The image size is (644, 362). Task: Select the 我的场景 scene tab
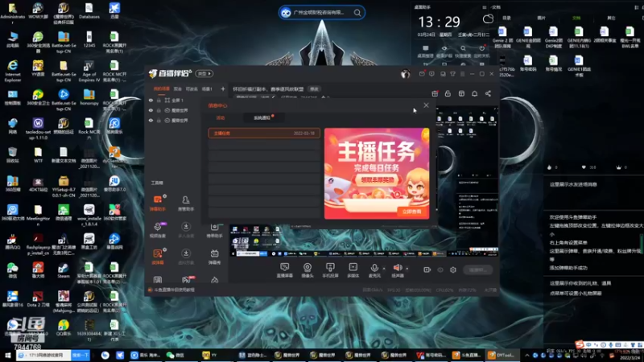[x=162, y=88]
